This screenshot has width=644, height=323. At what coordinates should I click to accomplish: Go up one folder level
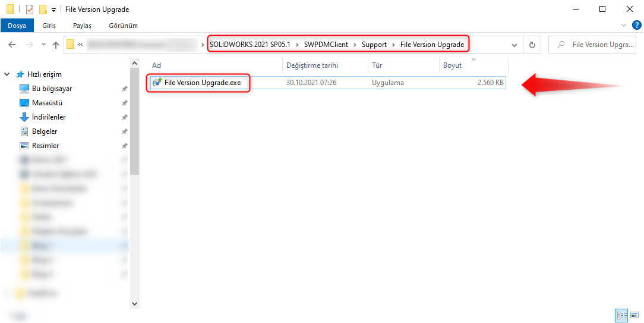pos(56,45)
